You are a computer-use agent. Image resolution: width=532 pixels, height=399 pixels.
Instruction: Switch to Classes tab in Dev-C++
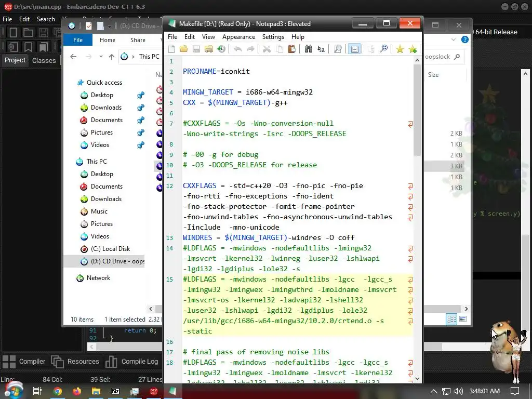click(44, 60)
